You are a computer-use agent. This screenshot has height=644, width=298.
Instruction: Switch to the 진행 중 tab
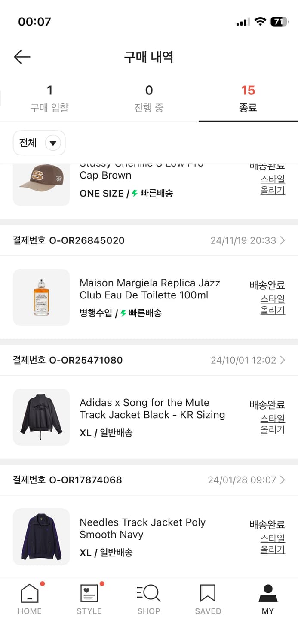[149, 99]
